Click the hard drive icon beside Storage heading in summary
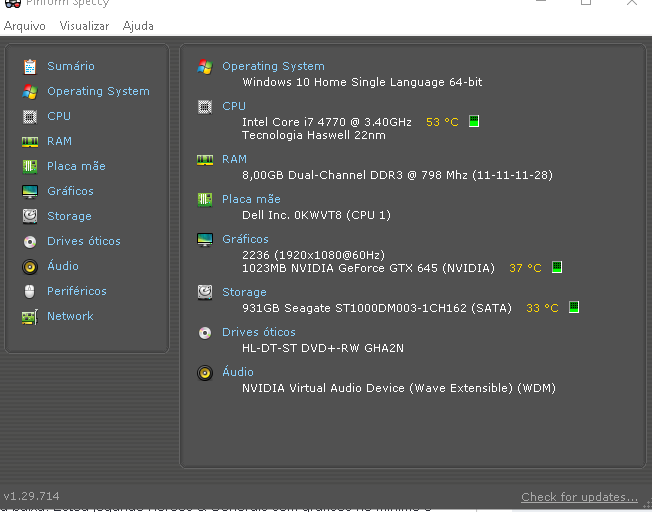 205,292
